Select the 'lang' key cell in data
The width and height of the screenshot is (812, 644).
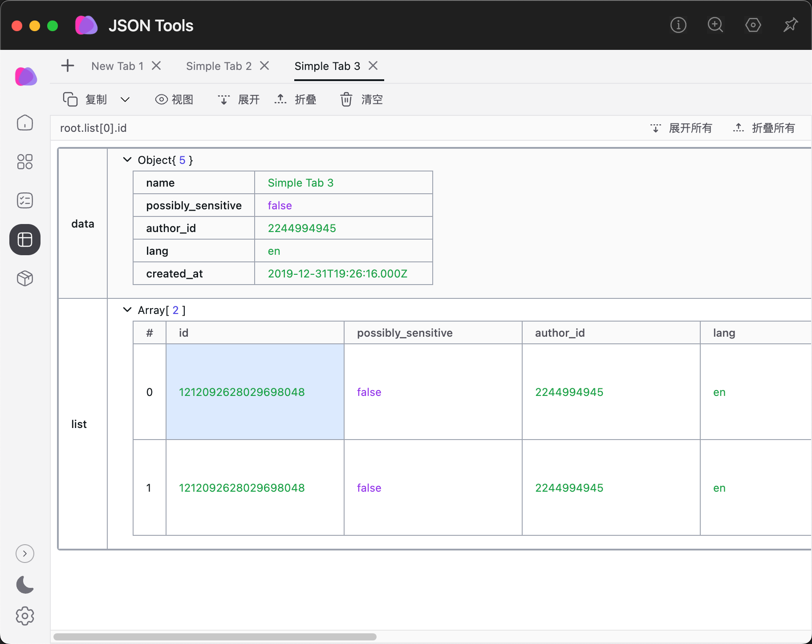[x=194, y=251]
